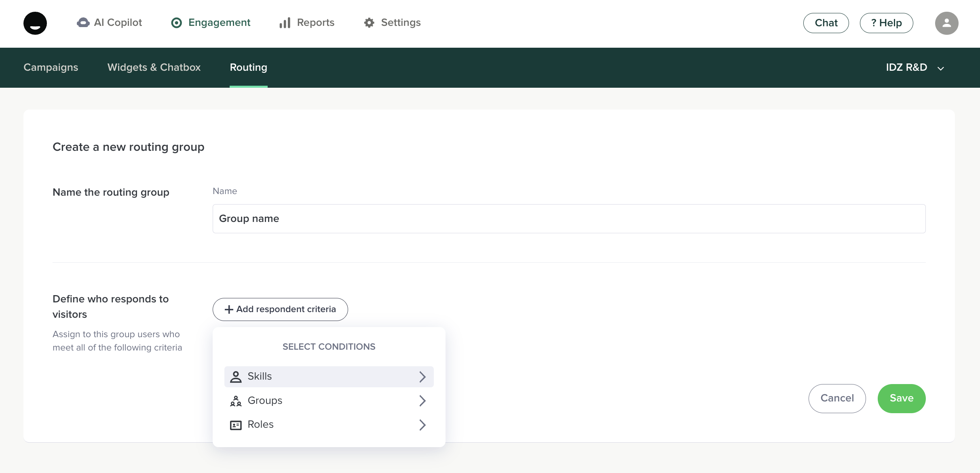Screen dimensions: 980x473
Task: Click the Reports bar chart icon
Action: [x=285, y=23]
